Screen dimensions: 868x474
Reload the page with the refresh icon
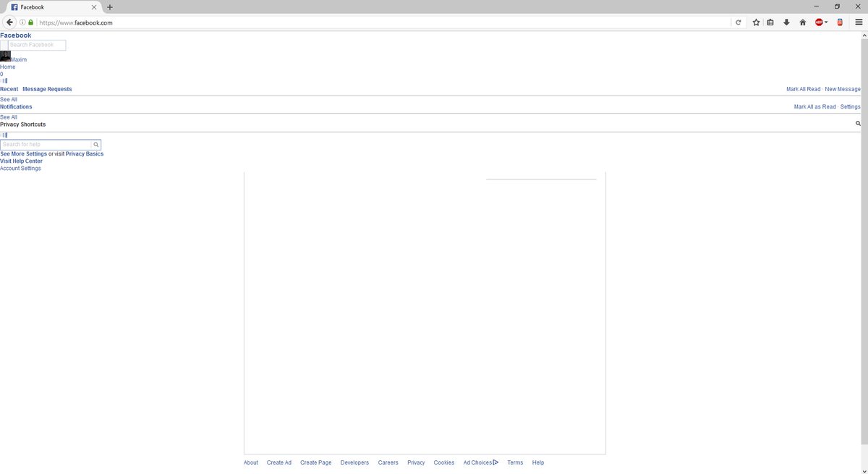tap(739, 22)
